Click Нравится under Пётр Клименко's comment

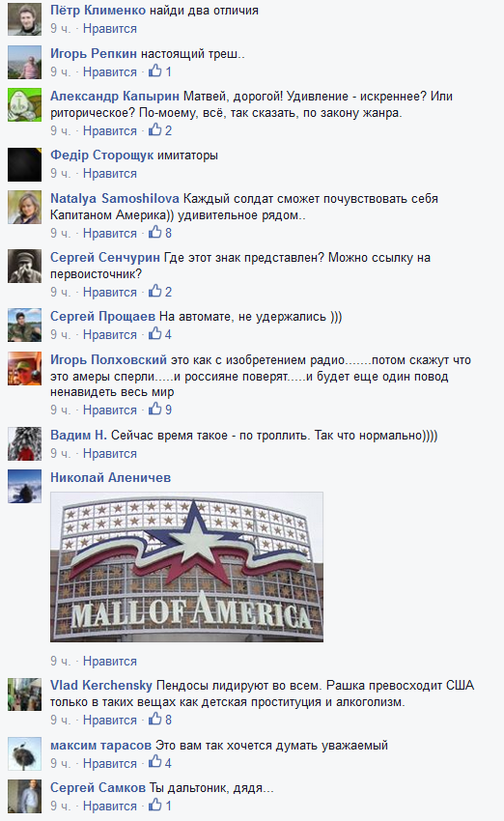(110, 29)
